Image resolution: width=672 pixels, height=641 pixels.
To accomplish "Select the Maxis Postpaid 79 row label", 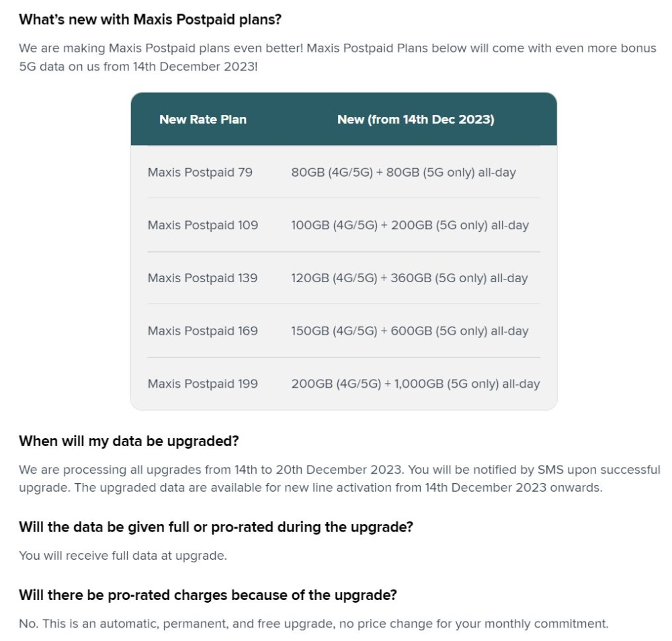I will 200,173.
